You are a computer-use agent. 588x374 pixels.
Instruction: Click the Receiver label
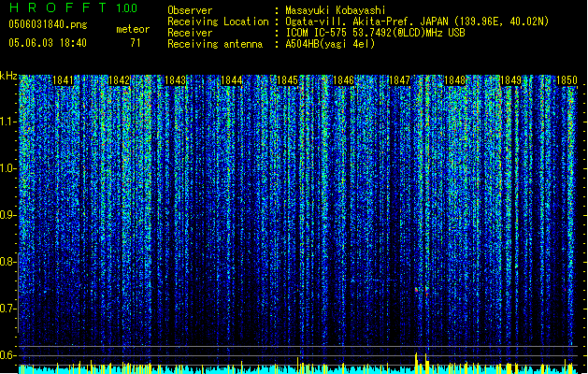pyautogui.click(x=190, y=33)
